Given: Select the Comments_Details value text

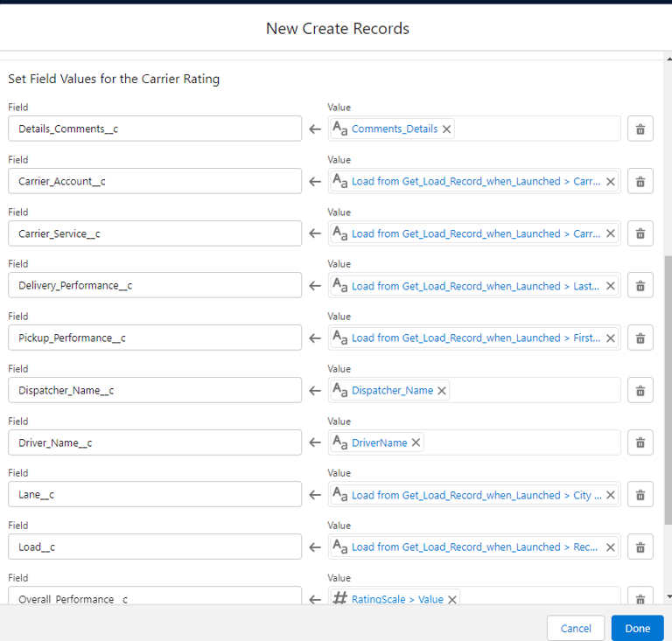Looking at the screenshot, I should [x=395, y=129].
